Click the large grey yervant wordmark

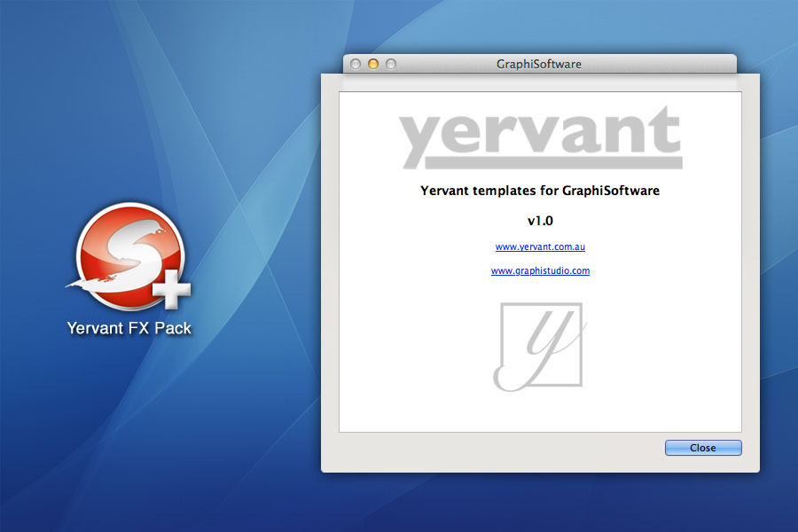pos(541,137)
